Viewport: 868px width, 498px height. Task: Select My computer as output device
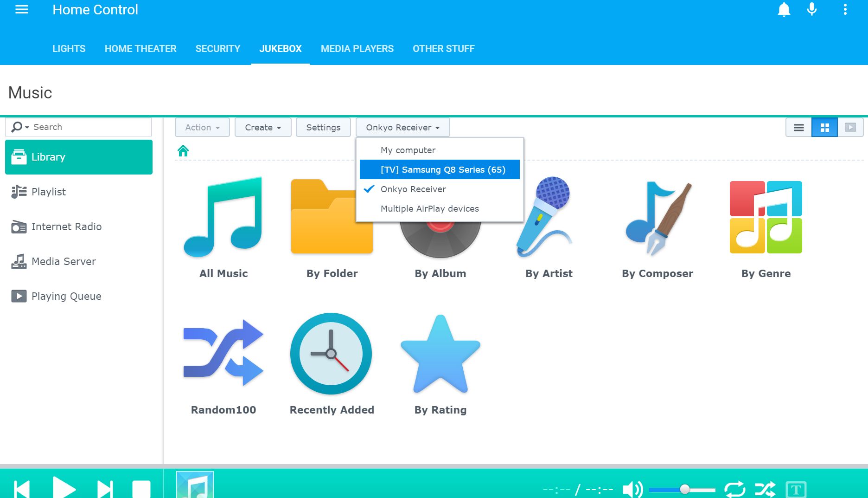pyautogui.click(x=440, y=150)
